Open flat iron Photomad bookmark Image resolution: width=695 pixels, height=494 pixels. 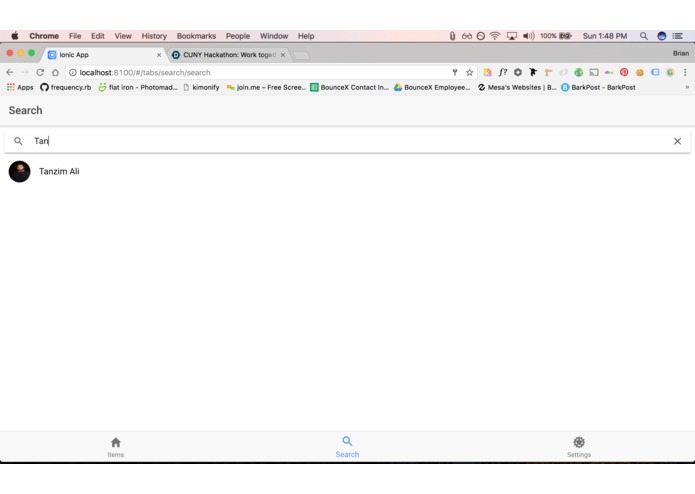pos(138,87)
